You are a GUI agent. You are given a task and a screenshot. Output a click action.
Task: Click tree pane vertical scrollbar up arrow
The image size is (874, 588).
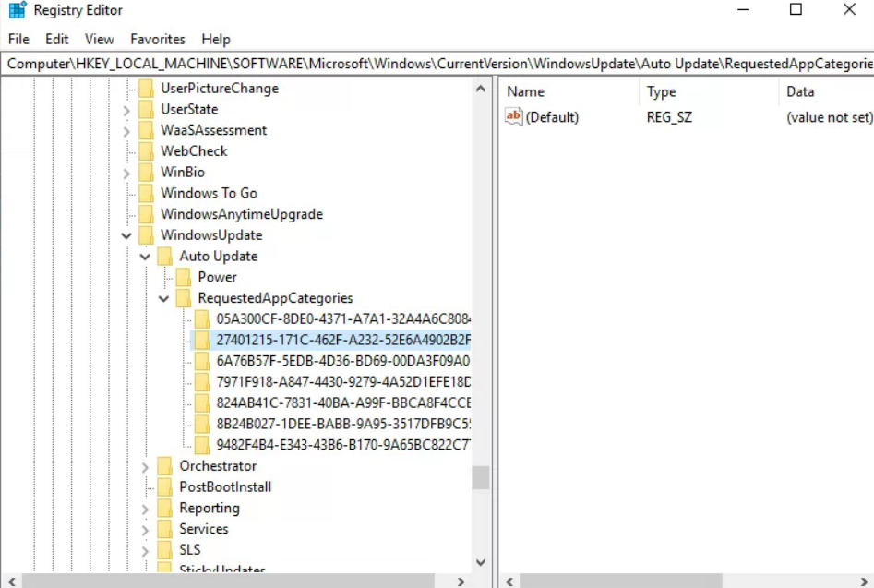pyautogui.click(x=481, y=88)
